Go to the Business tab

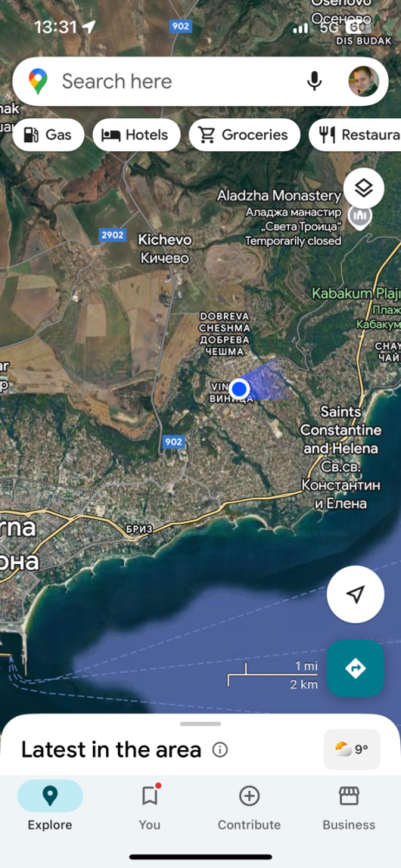pos(349,806)
